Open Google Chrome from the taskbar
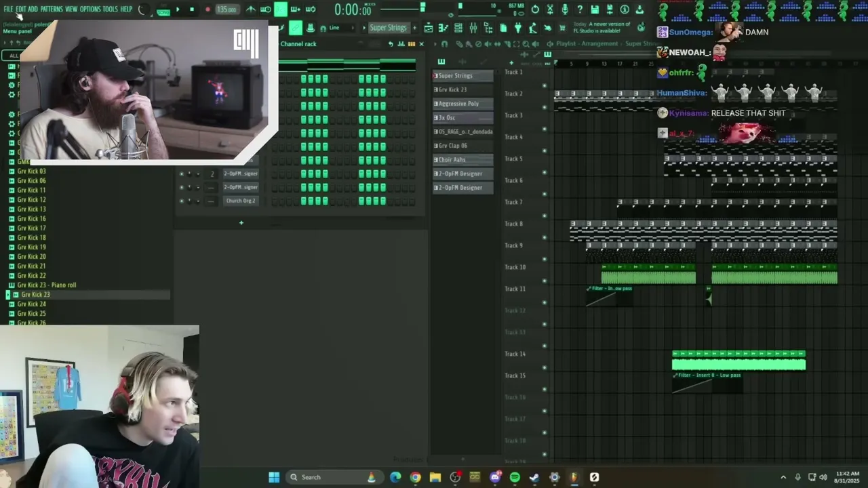This screenshot has height=488, width=868. [x=415, y=477]
